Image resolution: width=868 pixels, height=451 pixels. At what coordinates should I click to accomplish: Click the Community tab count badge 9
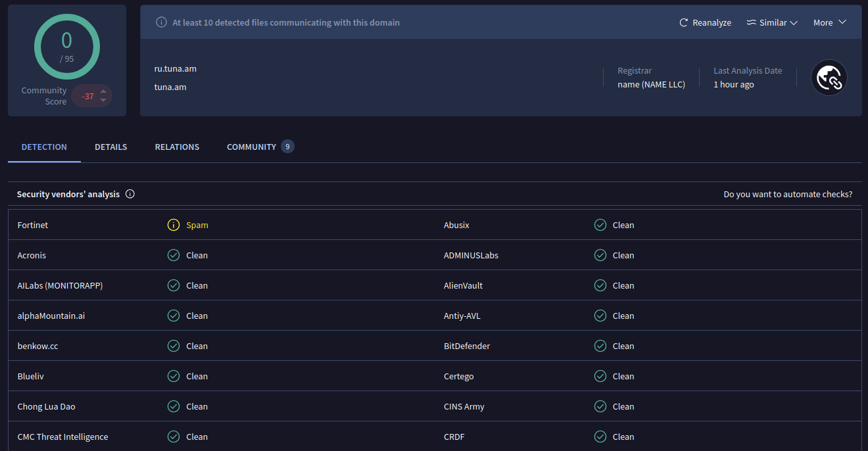(x=287, y=147)
